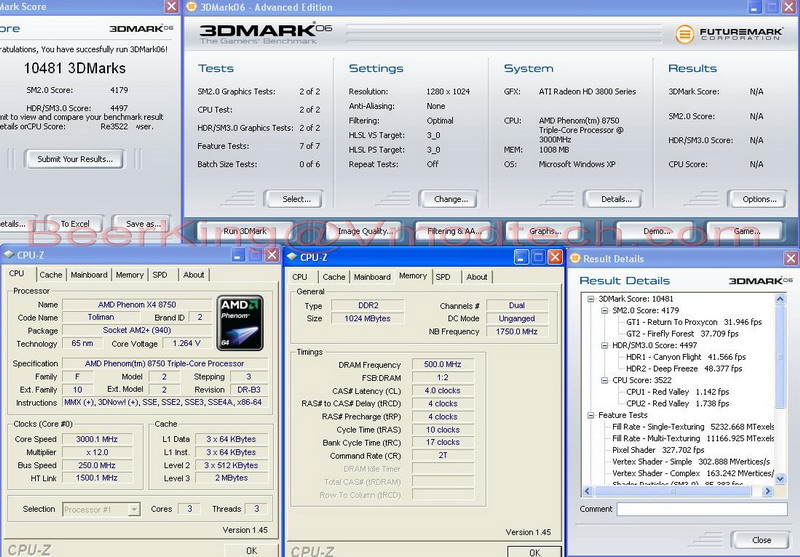Close the left CPU-Z window
This screenshot has height=557, width=800.
point(272,255)
